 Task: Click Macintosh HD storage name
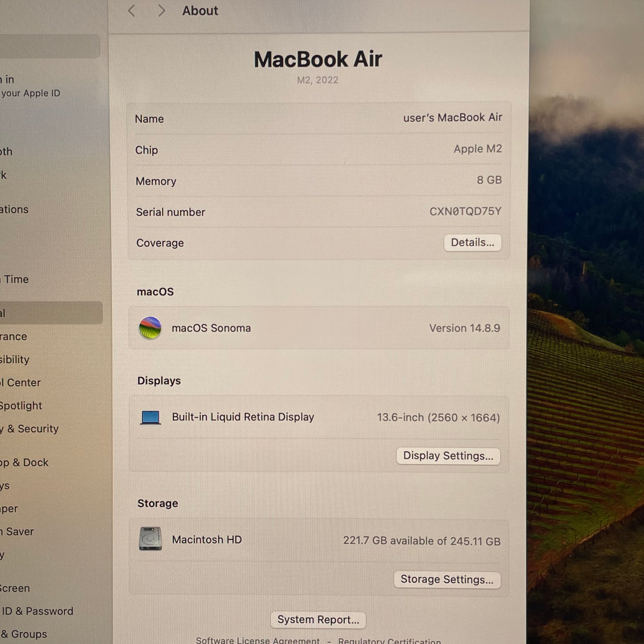click(x=207, y=539)
